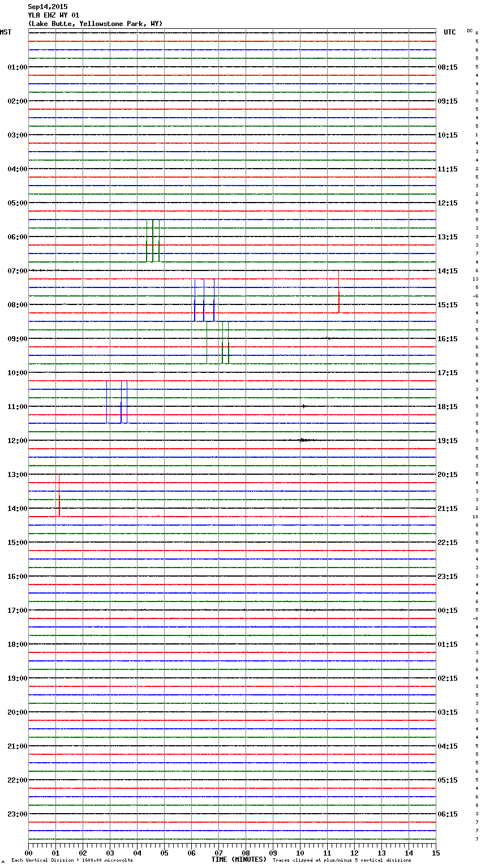Click minute 11 on the time axis

click(327, 853)
